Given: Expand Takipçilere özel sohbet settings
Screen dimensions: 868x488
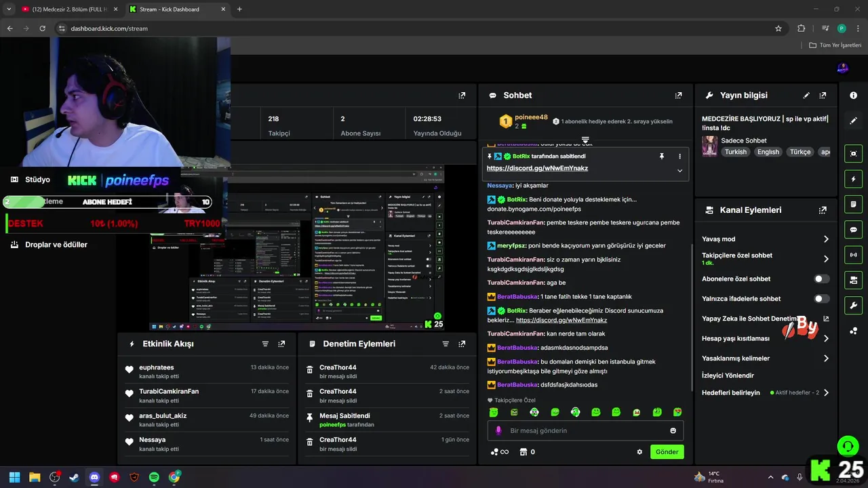Looking at the screenshot, I should [x=826, y=259].
